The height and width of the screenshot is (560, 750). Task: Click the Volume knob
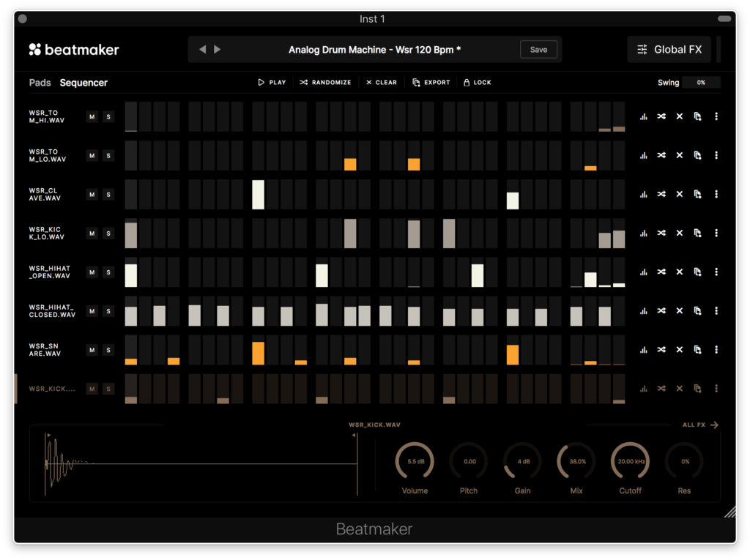coord(415,461)
